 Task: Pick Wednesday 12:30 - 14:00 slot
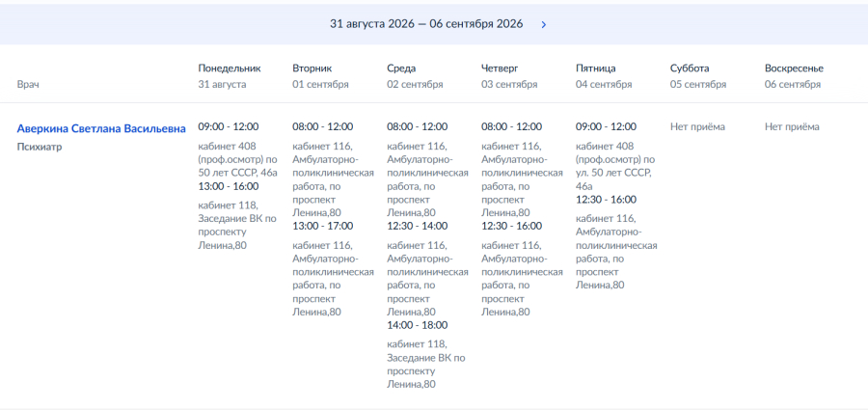[x=418, y=226]
